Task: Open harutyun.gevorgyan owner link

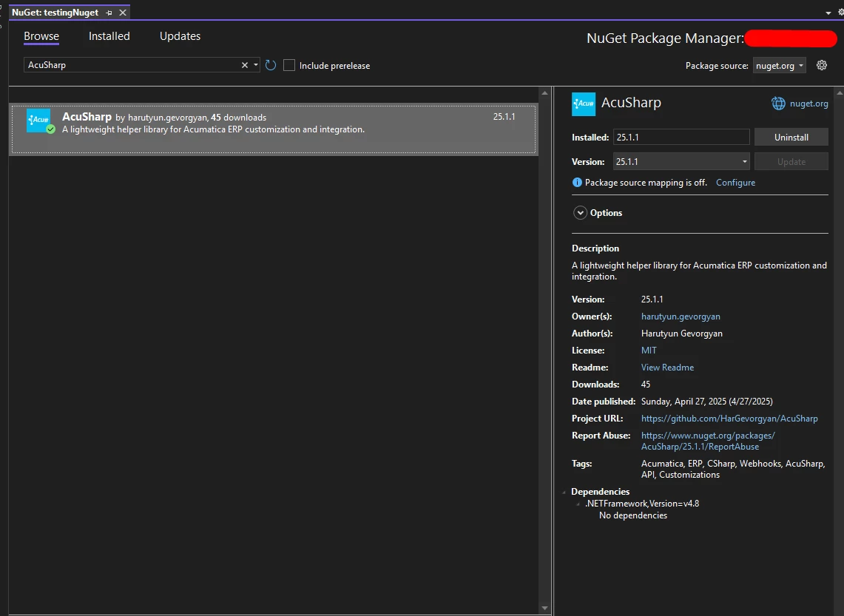Action: point(681,317)
